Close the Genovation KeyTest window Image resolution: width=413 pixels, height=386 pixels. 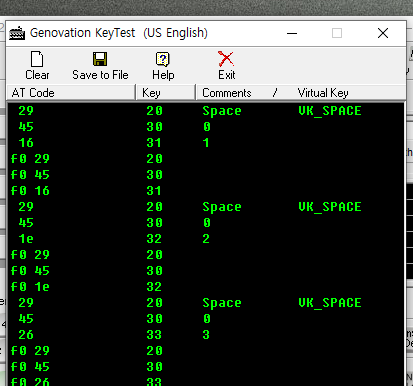coord(383,33)
